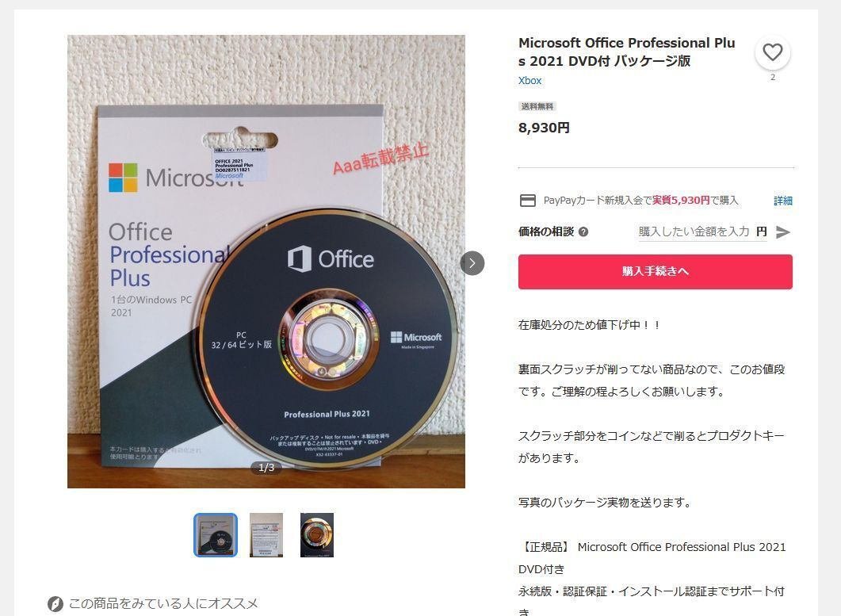
Task: Open the Xbox category link
Action: [x=530, y=81]
